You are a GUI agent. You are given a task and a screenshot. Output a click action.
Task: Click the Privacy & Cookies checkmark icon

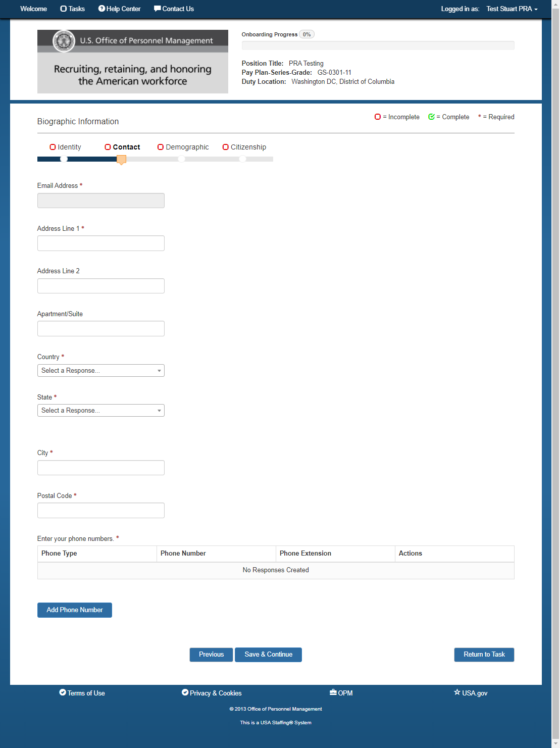click(x=185, y=692)
